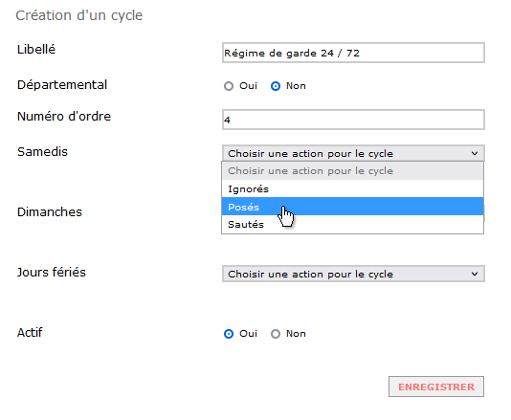Select 'Oui' for Départemental
Image resolution: width=511 pixels, height=420 pixels.
click(x=229, y=86)
